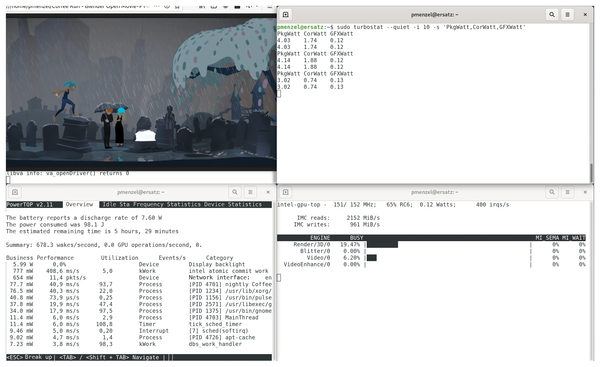The height and width of the screenshot is (367, 600).
Task: Open new tab in PowerTOP terminal
Action: click(15, 192)
